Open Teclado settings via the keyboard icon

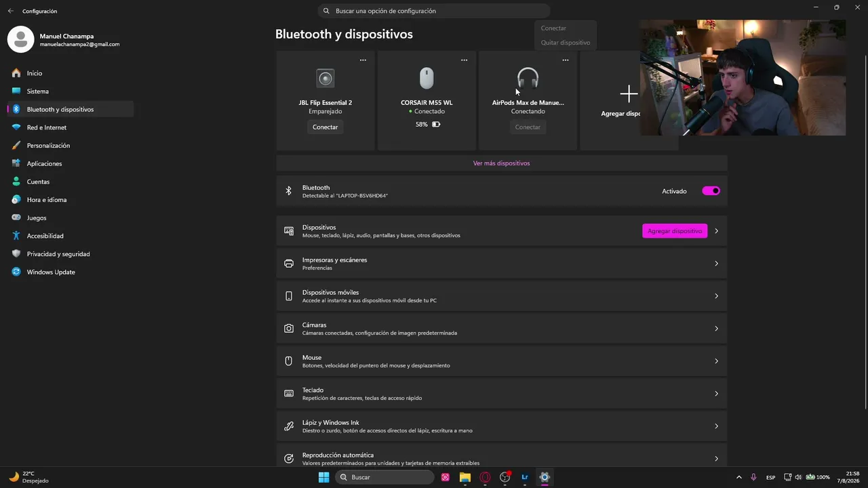(x=289, y=394)
